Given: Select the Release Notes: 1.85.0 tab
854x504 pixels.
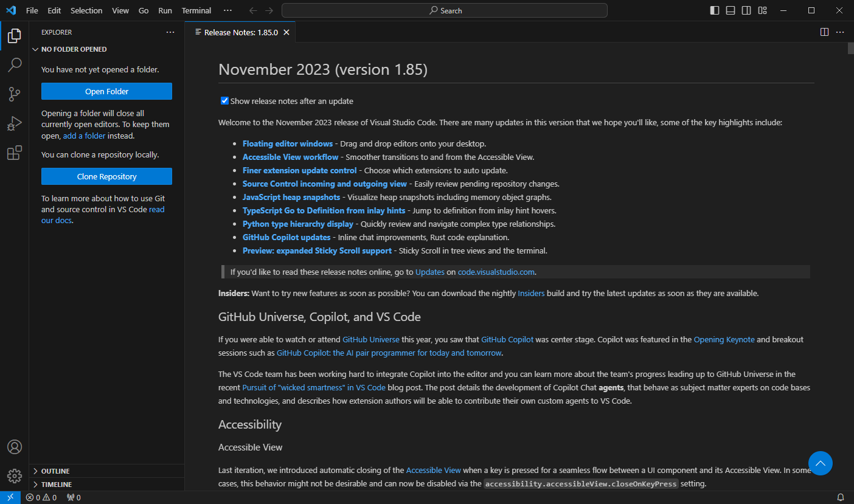Looking at the screenshot, I should (x=241, y=32).
